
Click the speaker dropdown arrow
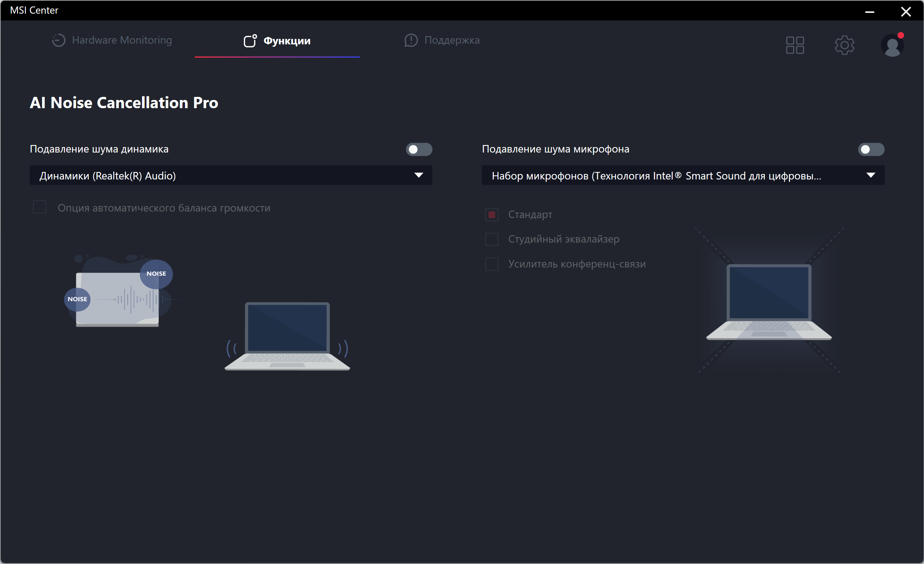(x=419, y=175)
